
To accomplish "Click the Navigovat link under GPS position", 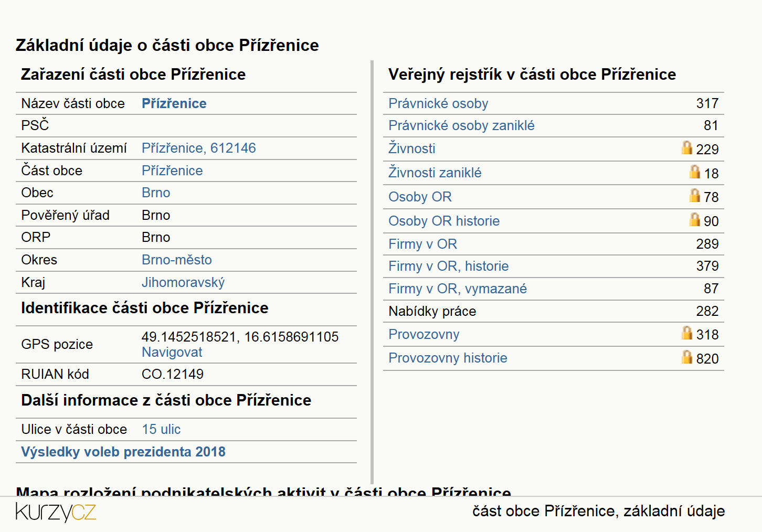I will 172,352.
